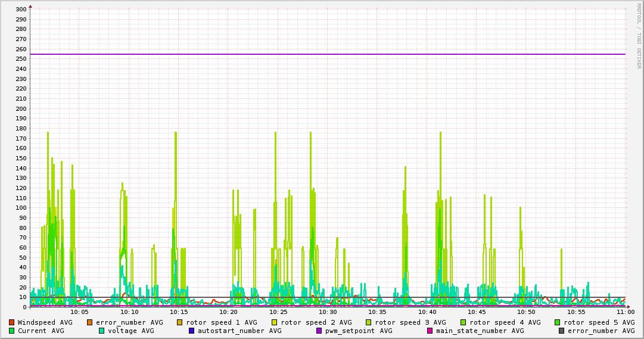
Task: Select the pink main_state_number AVG swatch
Action: 430,331
